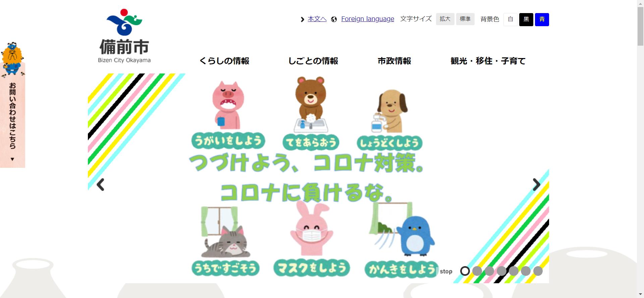Viewport: 644px width, 298px height.
Task: Open the しごとの情報 menu
Action: click(313, 61)
